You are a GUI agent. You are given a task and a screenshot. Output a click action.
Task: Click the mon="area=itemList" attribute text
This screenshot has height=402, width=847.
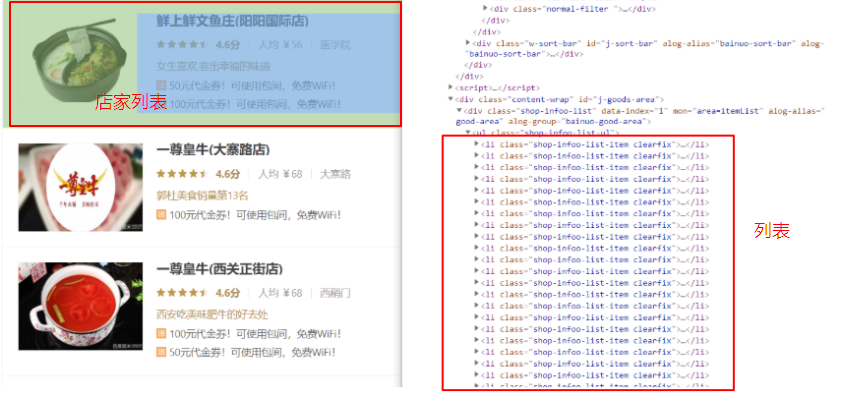(x=719, y=110)
